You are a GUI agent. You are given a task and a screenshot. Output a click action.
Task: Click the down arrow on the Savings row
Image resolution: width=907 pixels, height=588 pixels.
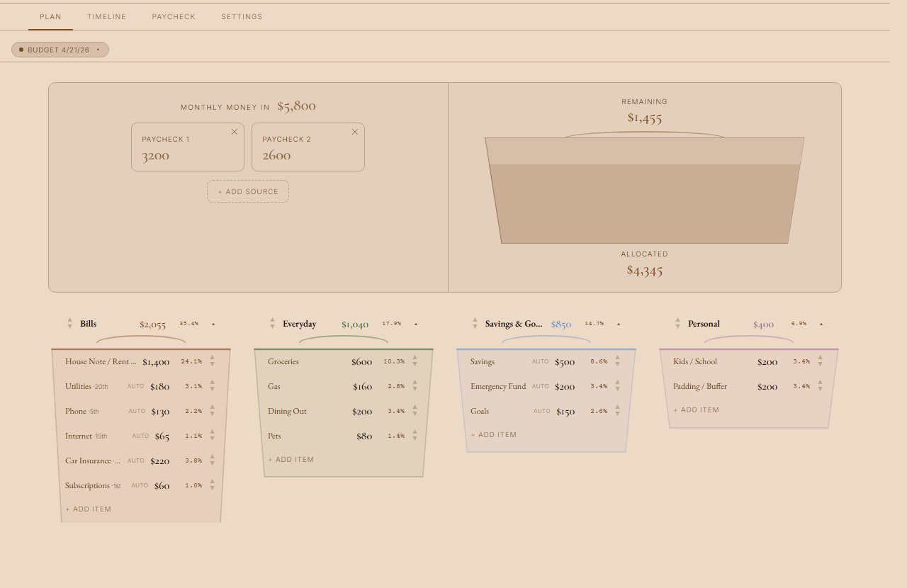(x=617, y=365)
